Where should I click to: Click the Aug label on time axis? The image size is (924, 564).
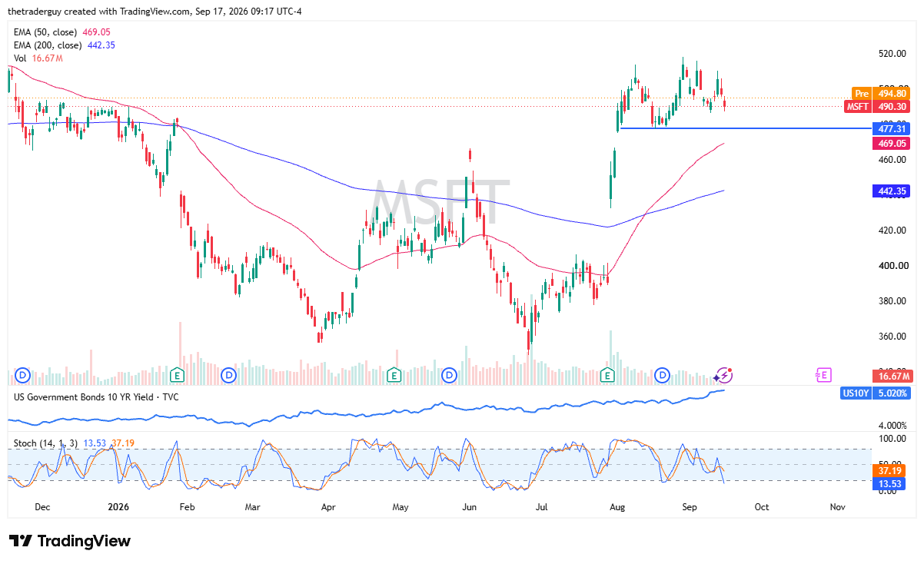click(x=616, y=507)
